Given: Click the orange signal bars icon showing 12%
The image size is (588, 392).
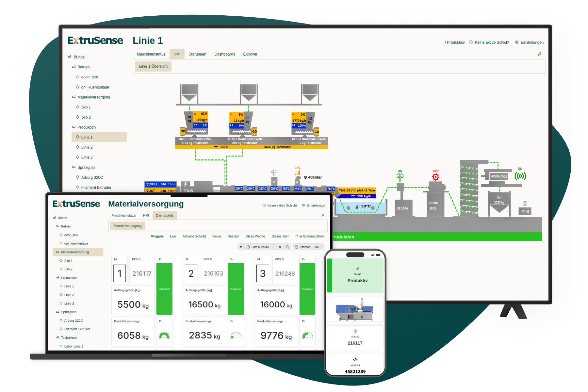Looking at the screenshot, I should (298, 172).
